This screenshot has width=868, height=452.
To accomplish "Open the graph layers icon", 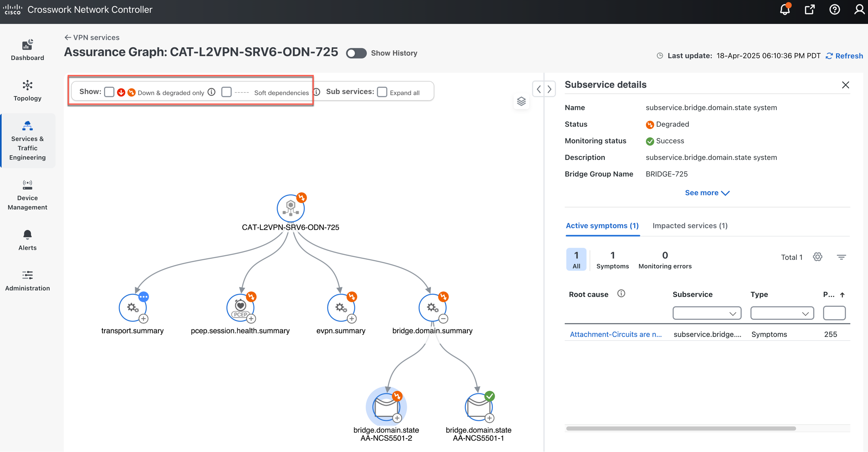I will (521, 101).
